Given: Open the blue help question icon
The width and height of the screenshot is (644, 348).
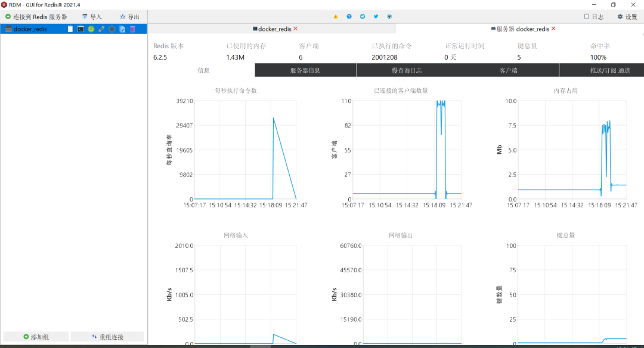Looking at the screenshot, I should [x=349, y=17].
